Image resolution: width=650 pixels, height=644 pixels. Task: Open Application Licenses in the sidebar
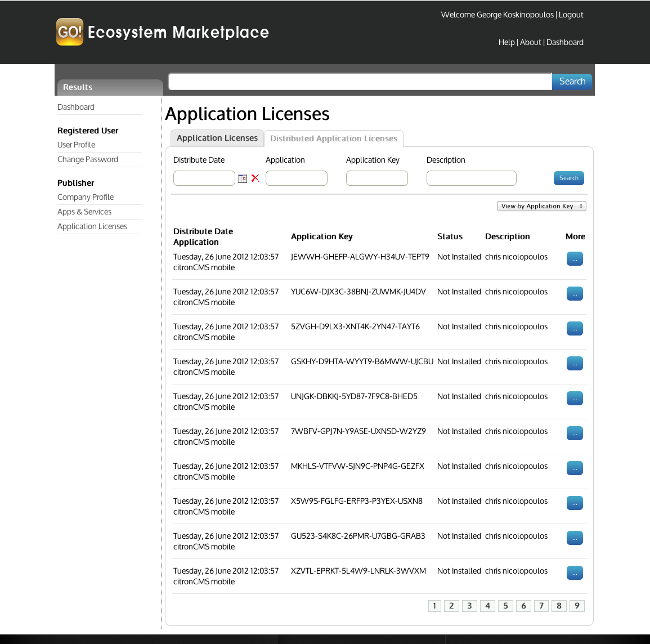[92, 226]
